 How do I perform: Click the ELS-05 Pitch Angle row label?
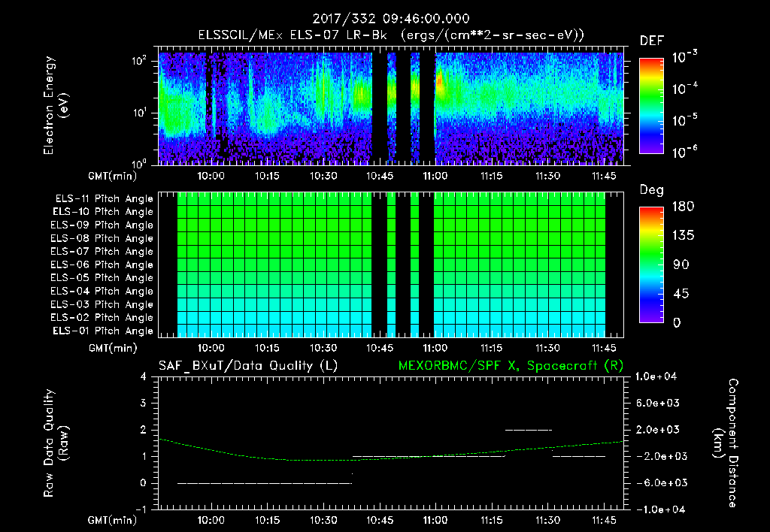102,278
